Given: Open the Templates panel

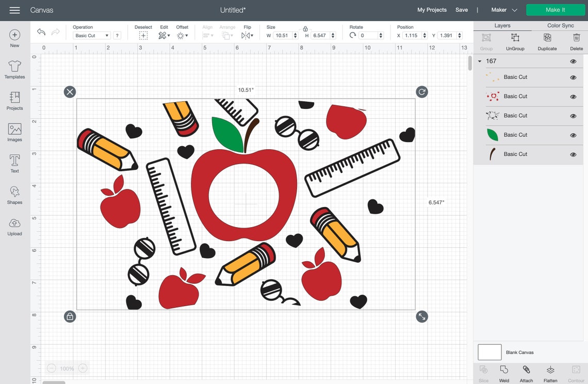Looking at the screenshot, I should pos(14,70).
